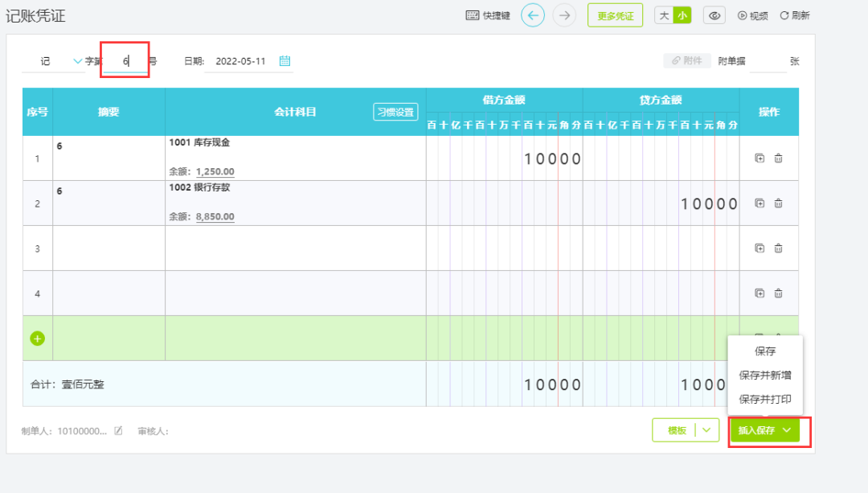
Task: Click the 附件 attachment button
Action: [x=687, y=61]
